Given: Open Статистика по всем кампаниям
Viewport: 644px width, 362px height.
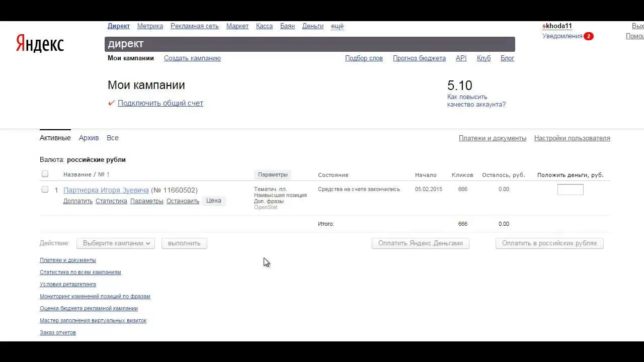Looking at the screenshot, I should point(80,273).
